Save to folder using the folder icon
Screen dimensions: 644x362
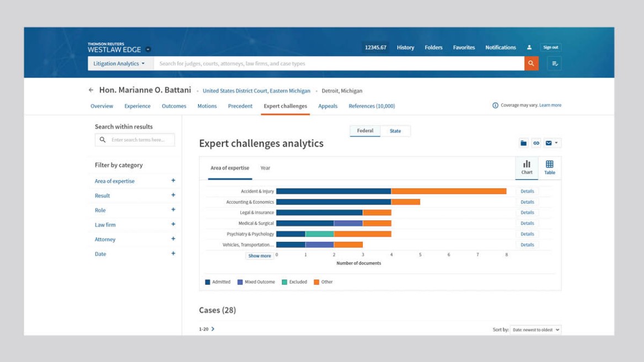point(523,143)
